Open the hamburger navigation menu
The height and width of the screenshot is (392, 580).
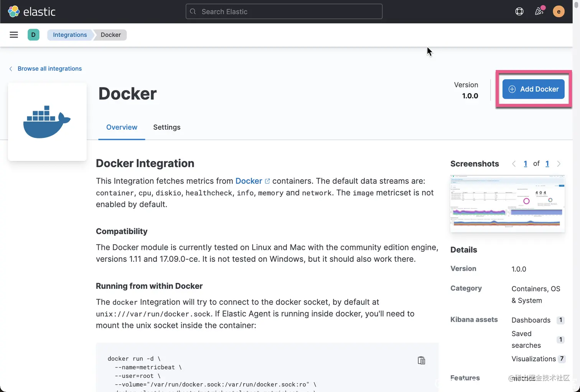coord(14,35)
